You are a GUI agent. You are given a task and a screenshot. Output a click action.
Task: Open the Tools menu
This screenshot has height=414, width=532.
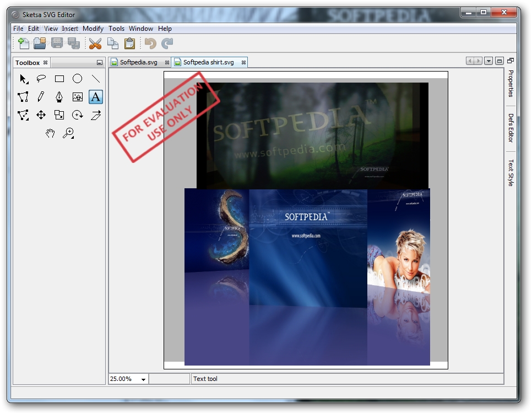[116, 29]
